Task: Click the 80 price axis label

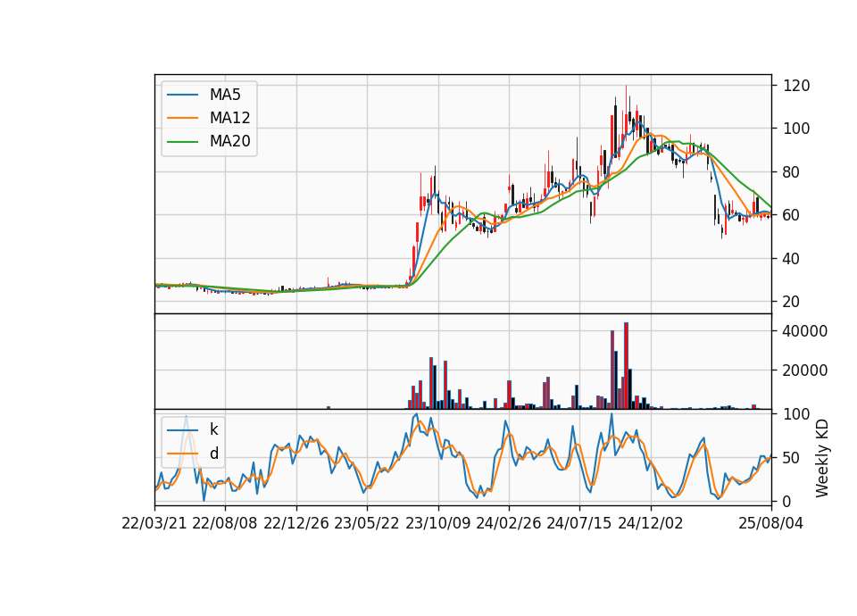Action: tap(791, 172)
